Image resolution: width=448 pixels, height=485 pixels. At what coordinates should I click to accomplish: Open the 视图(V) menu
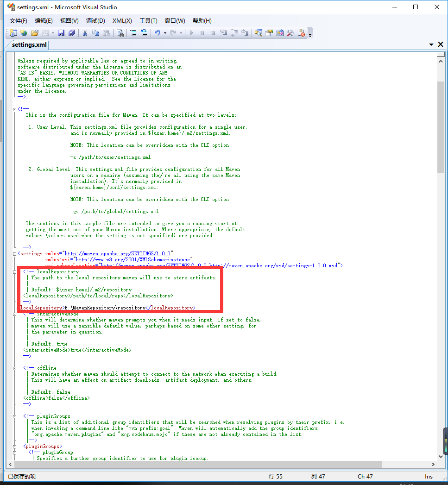(69, 21)
